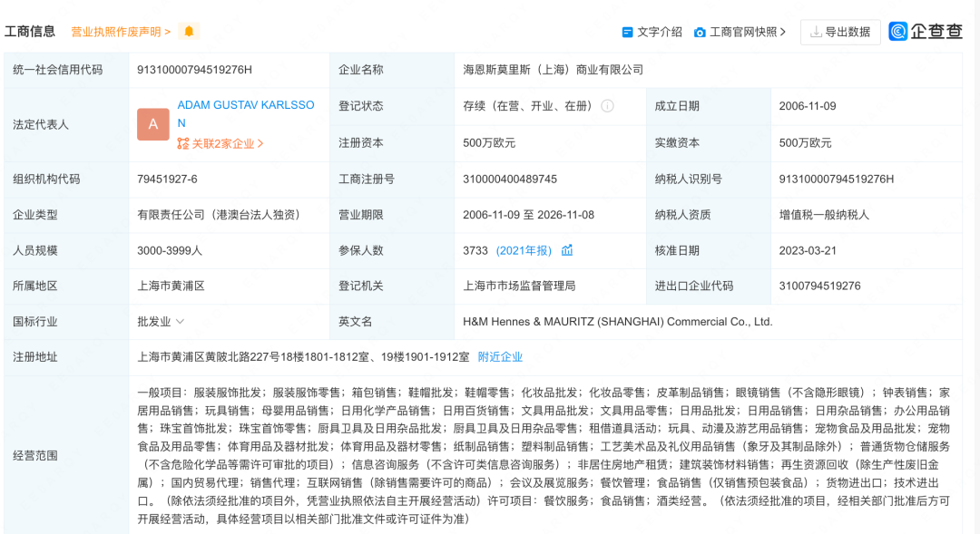Select organization code 79451927-6
The width and height of the screenshot is (980, 534).
[x=167, y=180]
